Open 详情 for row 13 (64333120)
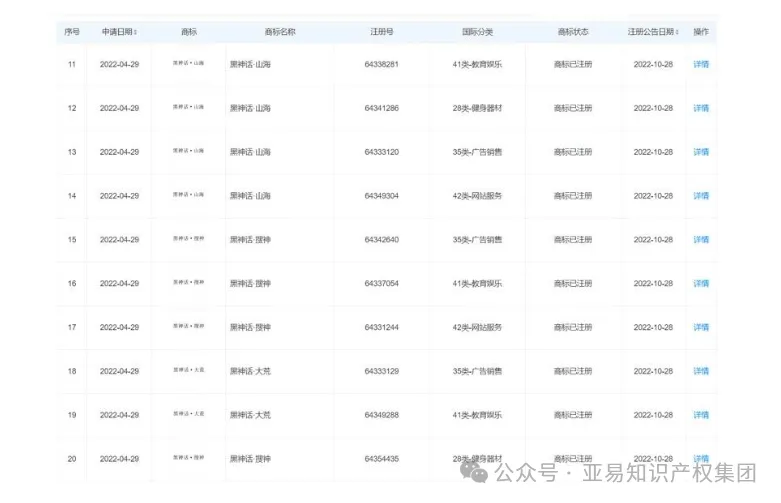The height and width of the screenshot is (503, 781). tap(701, 152)
